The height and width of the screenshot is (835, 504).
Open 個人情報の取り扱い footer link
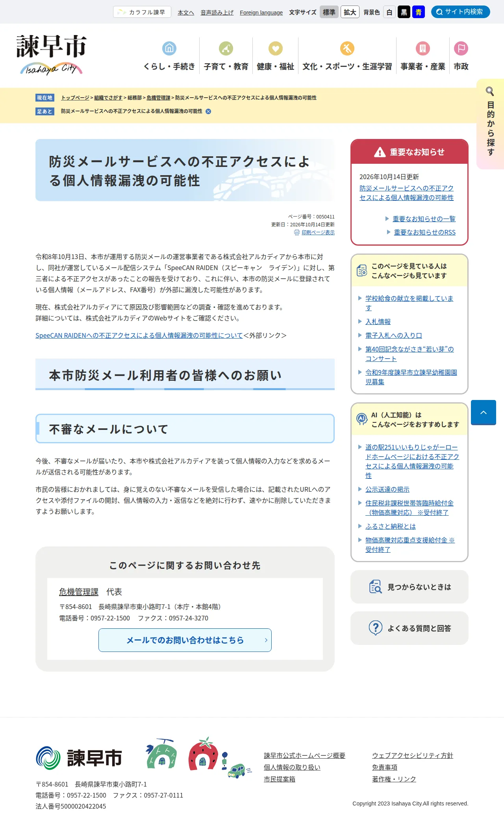pyautogui.click(x=292, y=767)
